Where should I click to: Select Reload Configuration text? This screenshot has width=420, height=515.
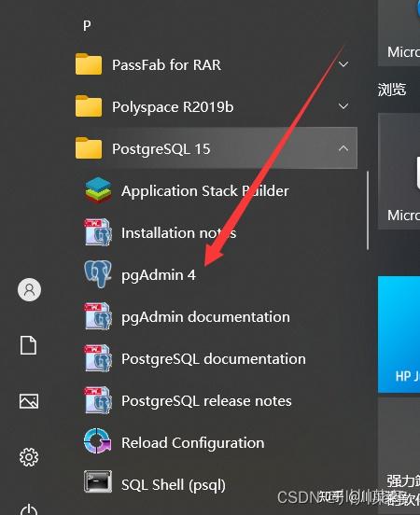pos(193,443)
